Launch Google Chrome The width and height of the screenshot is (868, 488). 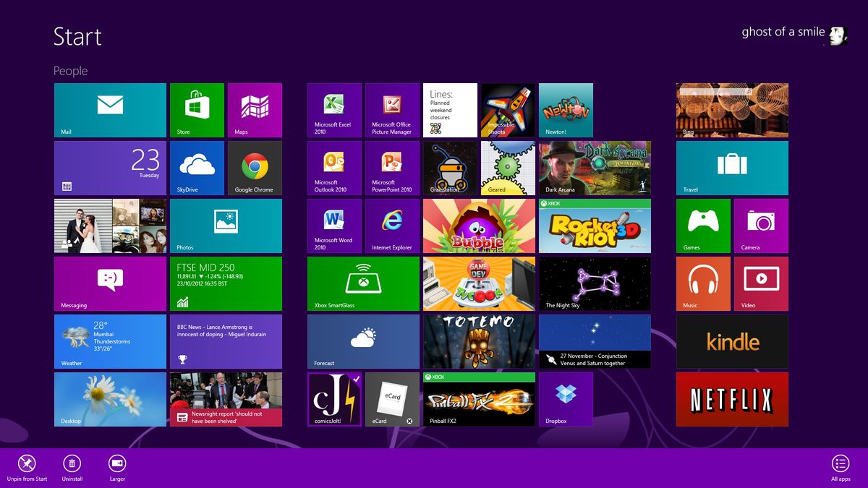255,168
